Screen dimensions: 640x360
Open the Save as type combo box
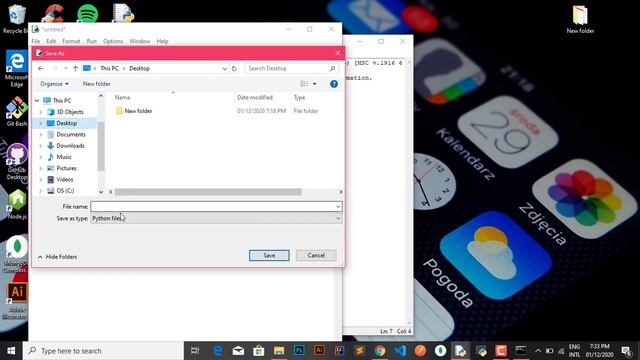(216, 218)
